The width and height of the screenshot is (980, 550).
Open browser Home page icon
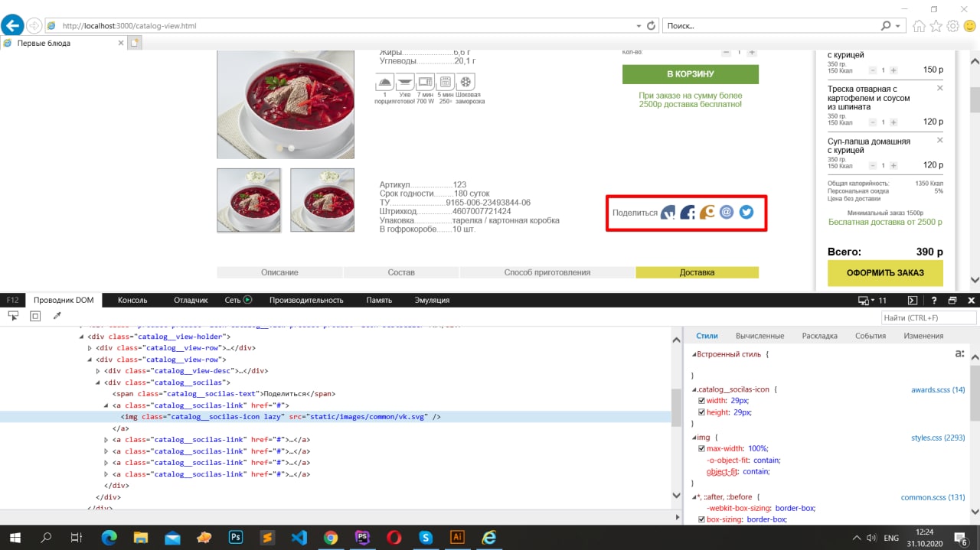click(x=920, y=25)
